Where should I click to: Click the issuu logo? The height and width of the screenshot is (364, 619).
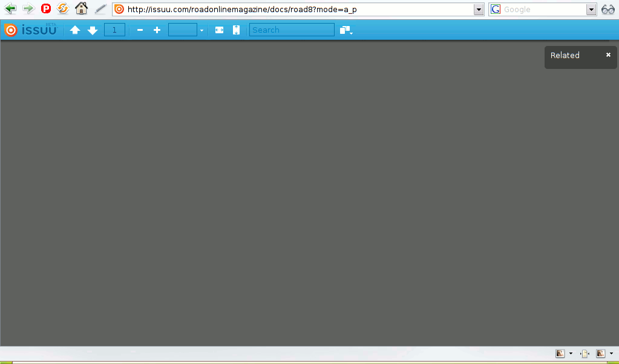point(31,30)
